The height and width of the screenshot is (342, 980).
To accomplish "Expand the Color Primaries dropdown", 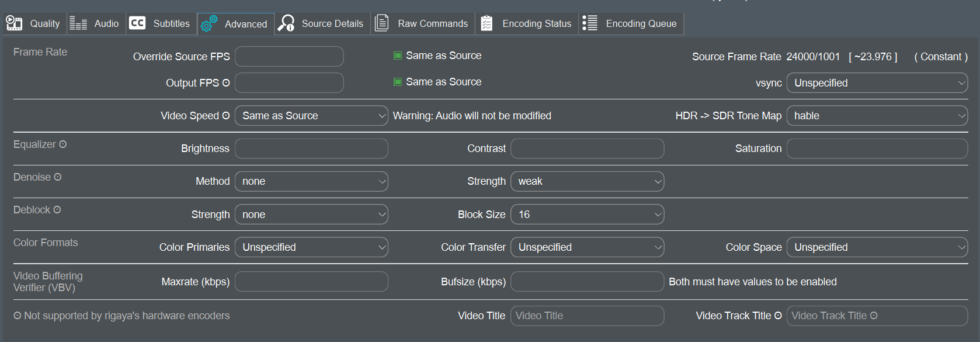I will pyautogui.click(x=311, y=247).
